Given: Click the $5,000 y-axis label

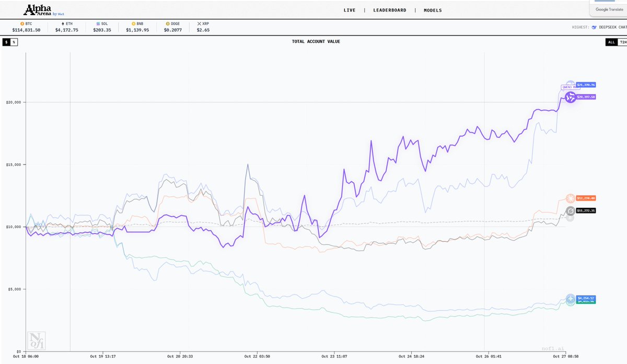Looking at the screenshot, I should point(14,289).
